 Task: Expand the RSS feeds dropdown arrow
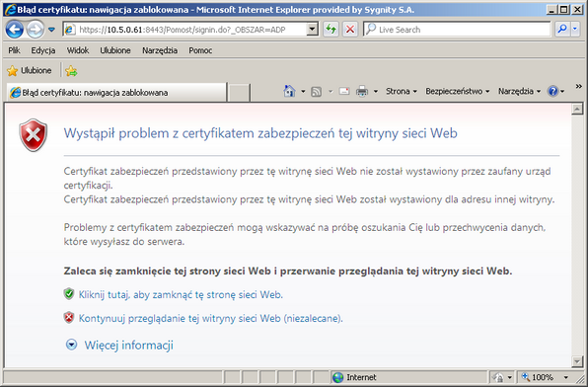tap(331, 91)
